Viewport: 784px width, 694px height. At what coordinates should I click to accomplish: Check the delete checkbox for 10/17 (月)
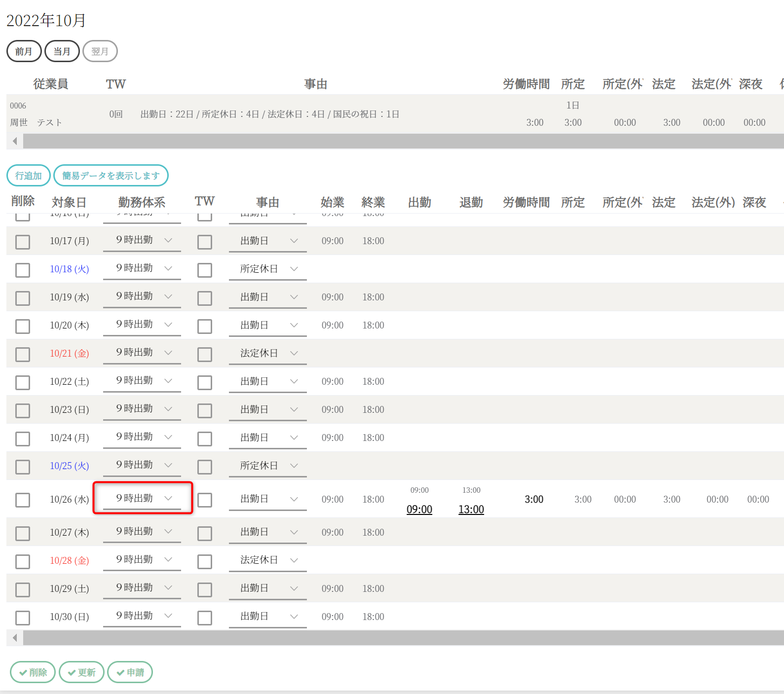(x=23, y=242)
